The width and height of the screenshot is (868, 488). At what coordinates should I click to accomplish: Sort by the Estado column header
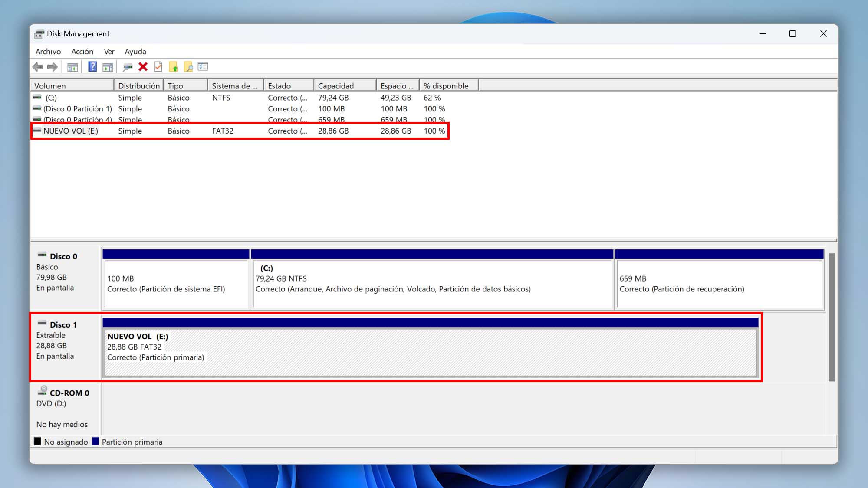click(x=289, y=86)
